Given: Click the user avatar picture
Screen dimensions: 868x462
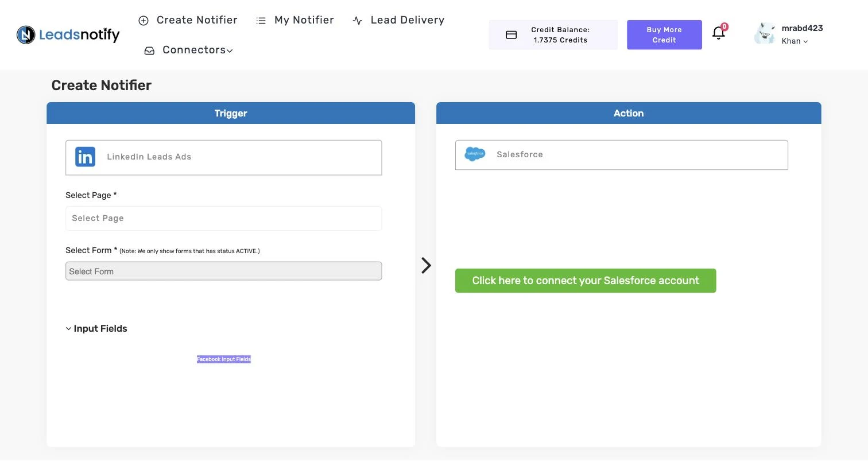Looking at the screenshot, I should (765, 34).
